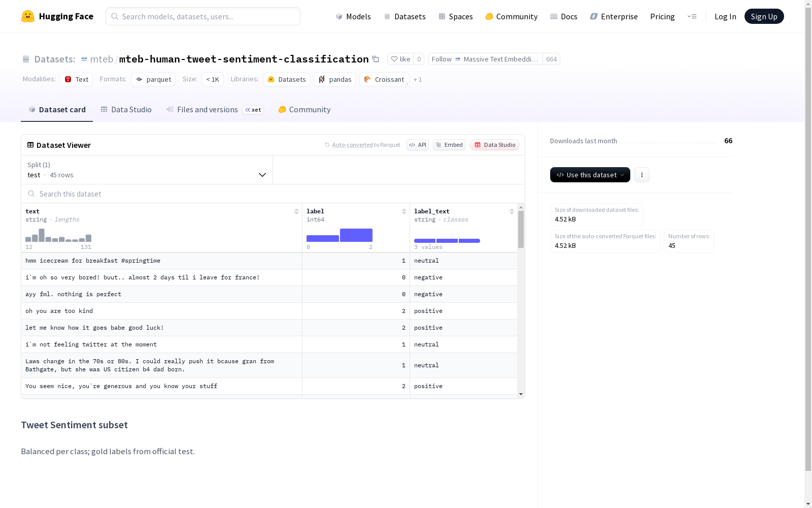Open Community in the top navigation
The height and width of the screenshot is (508, 812).
coord(512,16)
